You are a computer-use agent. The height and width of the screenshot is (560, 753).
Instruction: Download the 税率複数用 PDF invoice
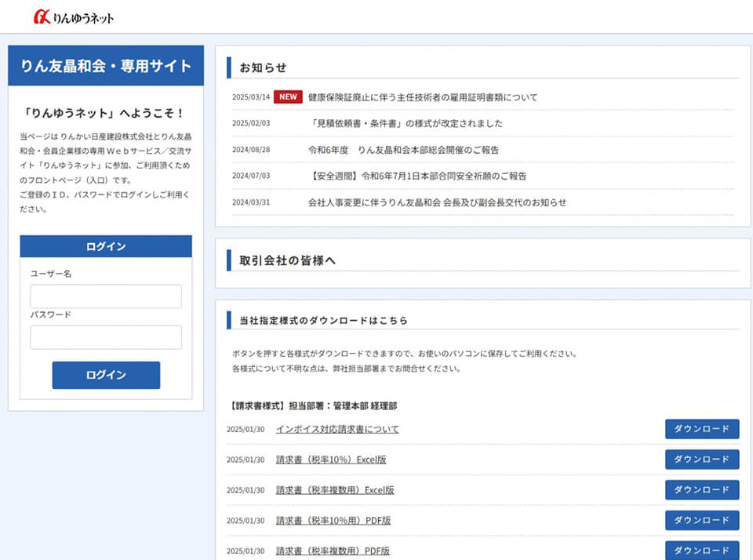(x=702, y=551)
